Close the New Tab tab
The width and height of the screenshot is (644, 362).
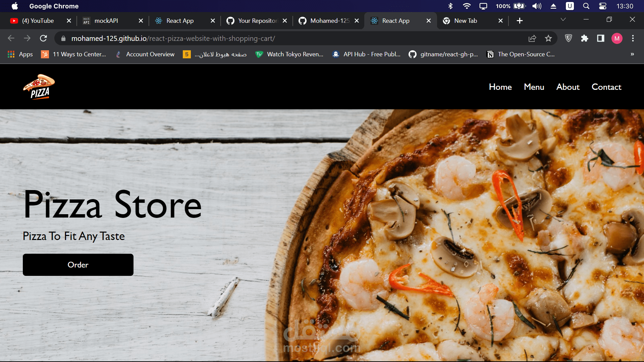pos(500,21)
